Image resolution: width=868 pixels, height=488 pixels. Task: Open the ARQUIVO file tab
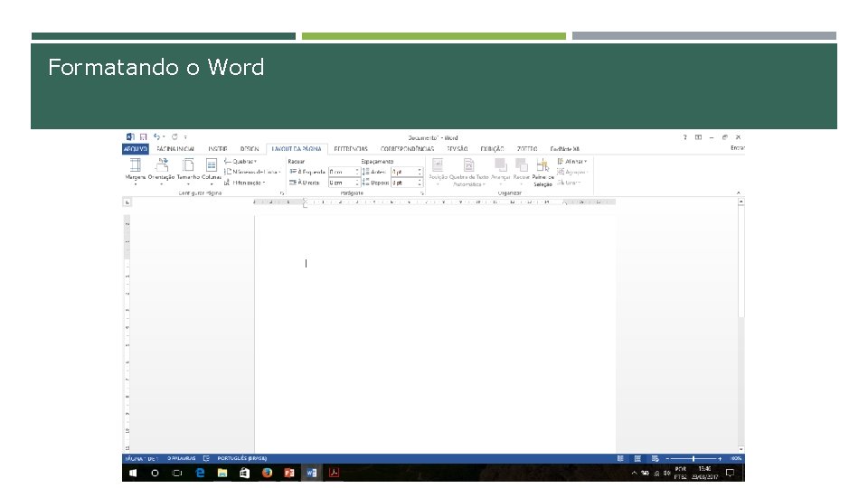(135, 149)
